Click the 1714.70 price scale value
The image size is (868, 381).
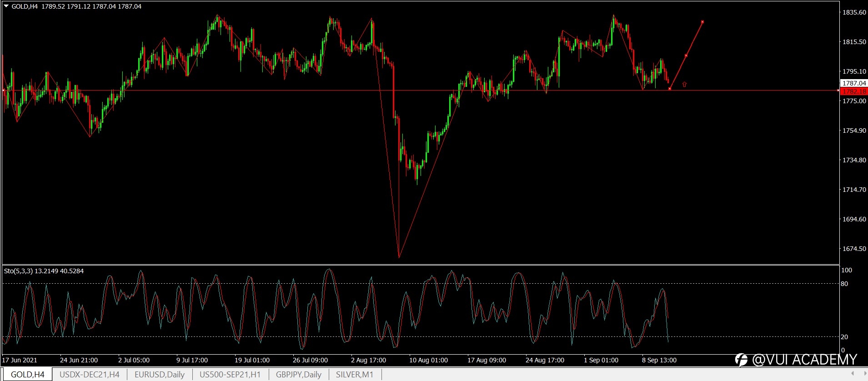(854, 190)
